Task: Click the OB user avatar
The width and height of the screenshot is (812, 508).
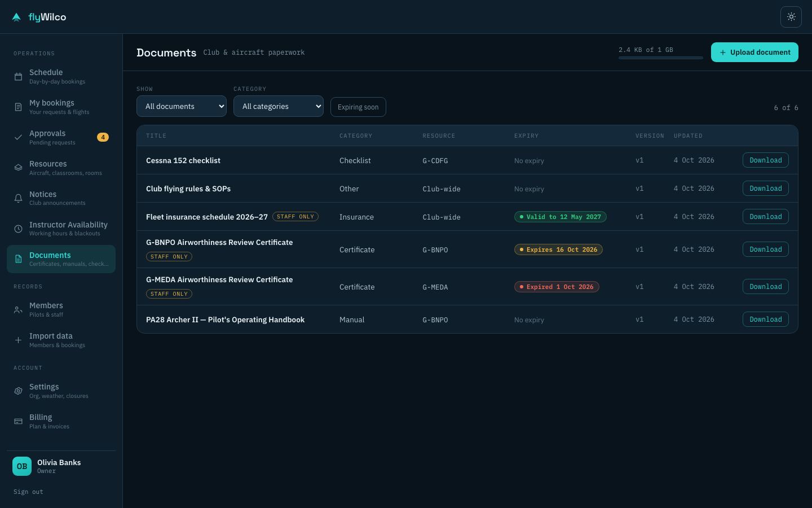Action: [x=22, y=466]
